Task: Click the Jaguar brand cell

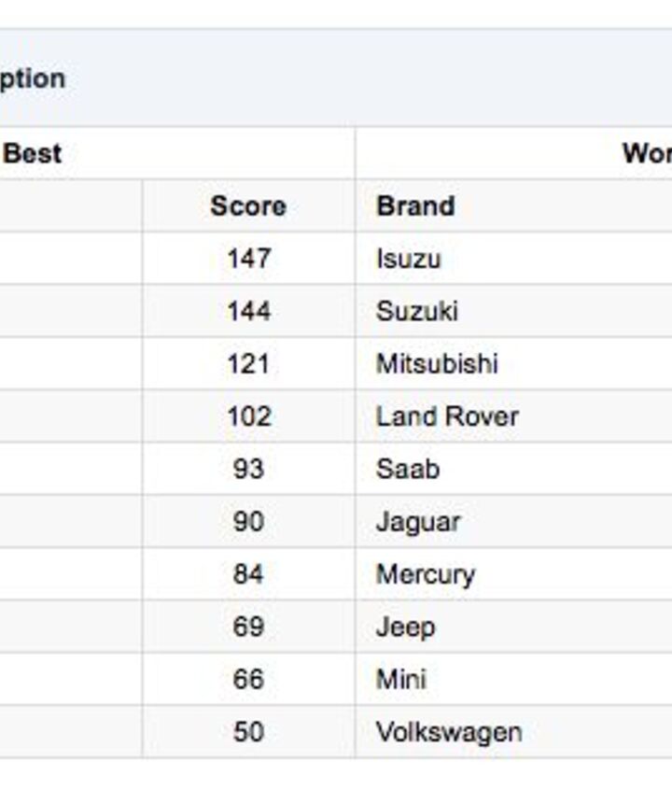Action: click(417, 521)
